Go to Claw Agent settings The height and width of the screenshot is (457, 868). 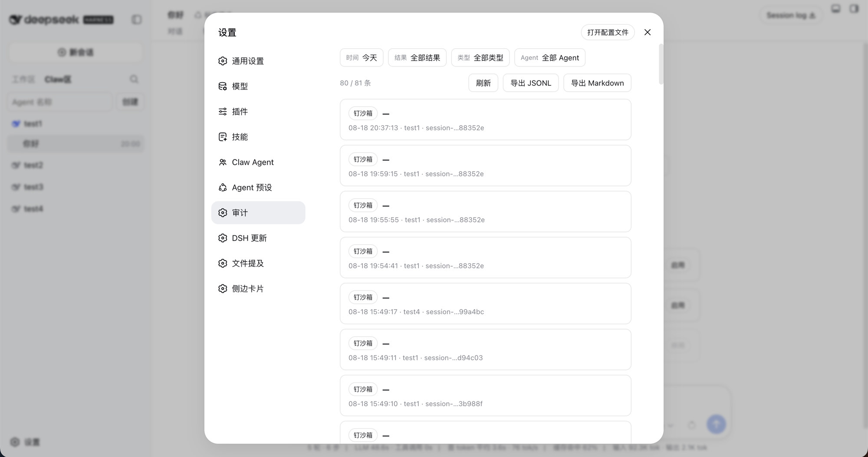pyautogui.click(x=258, y=162)
